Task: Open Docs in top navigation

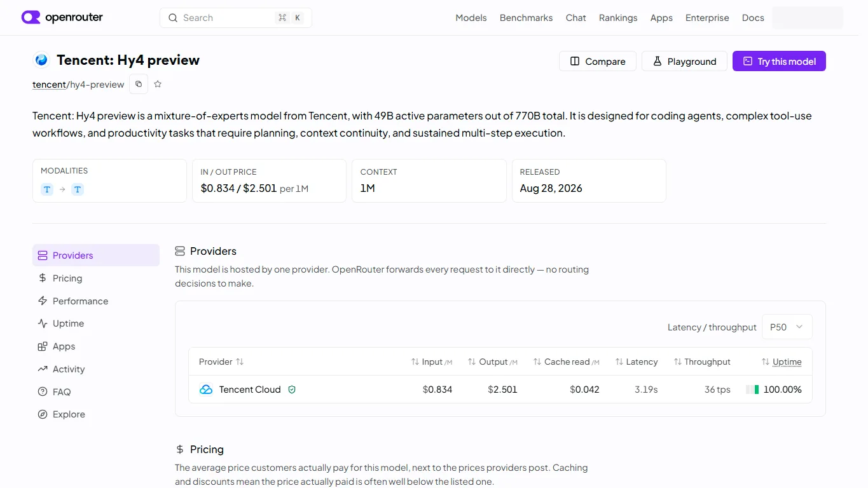Action: coord(753,18)
